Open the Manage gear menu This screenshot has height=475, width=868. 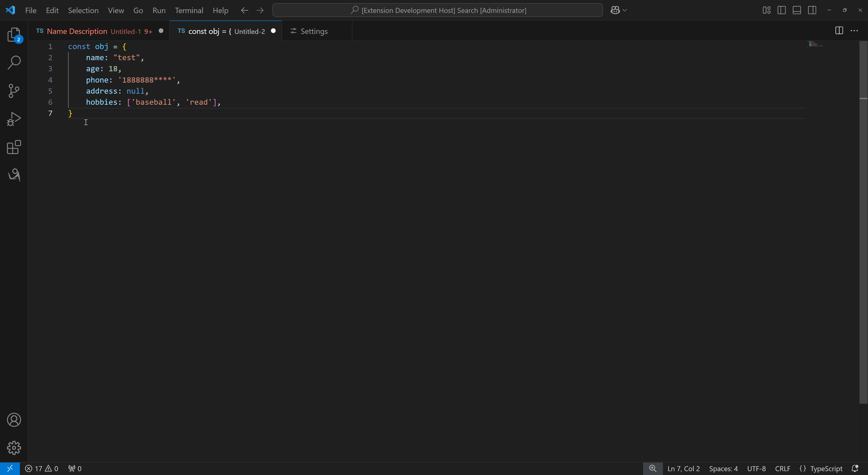click(14, 448)
